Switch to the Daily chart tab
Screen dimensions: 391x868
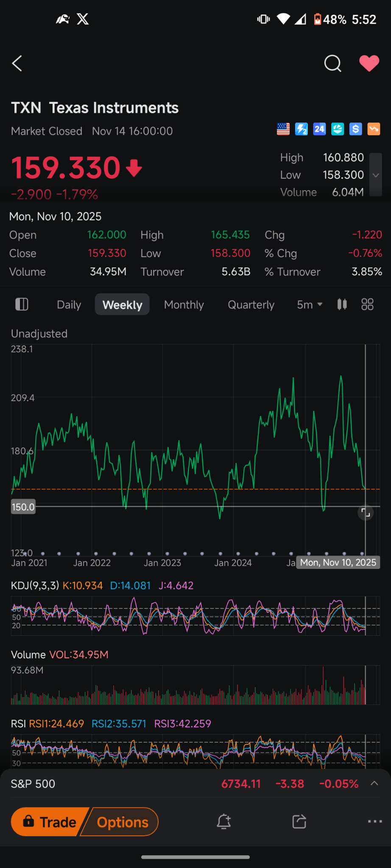pyautogui.click(x=69, y=305)
